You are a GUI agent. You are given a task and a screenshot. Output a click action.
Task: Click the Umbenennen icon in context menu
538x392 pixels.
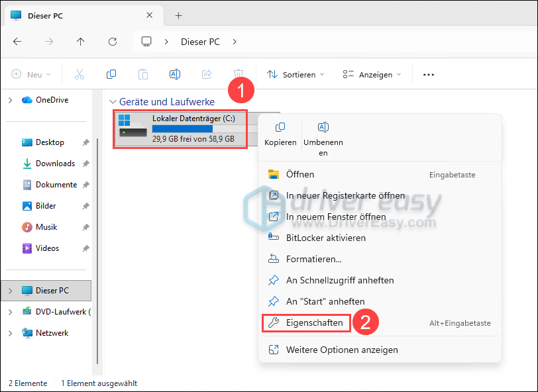[x=323, y=128]
